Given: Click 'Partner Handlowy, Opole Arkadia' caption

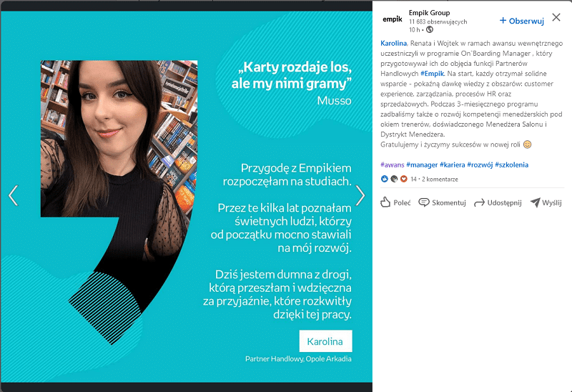Looking at the screenshot, I should coord(298,359).
